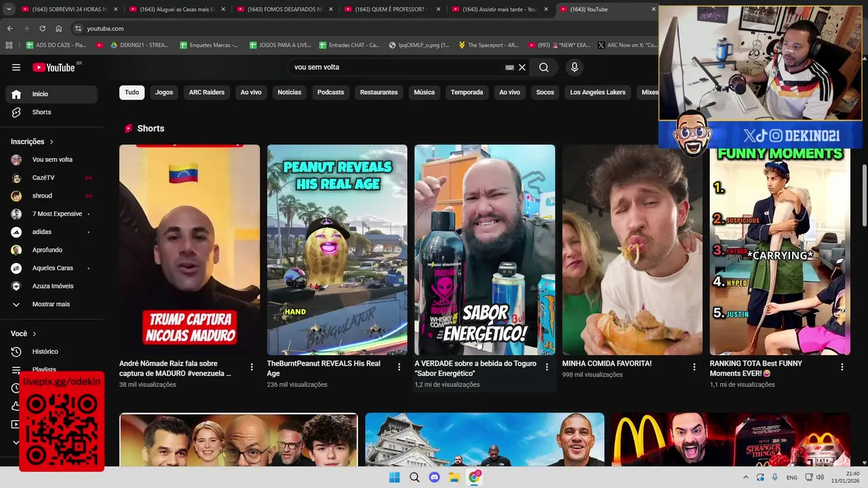Open File Explorer from taskbar

[454, 477]
